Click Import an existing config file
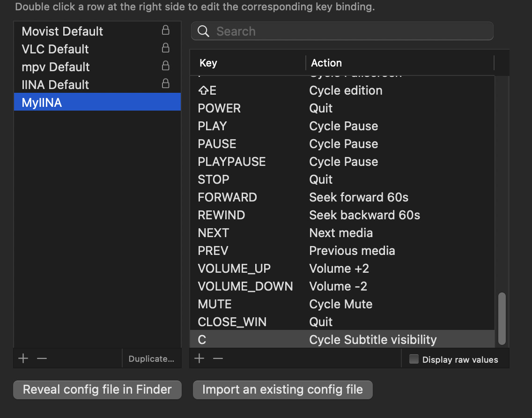 [x=282, y=389]
